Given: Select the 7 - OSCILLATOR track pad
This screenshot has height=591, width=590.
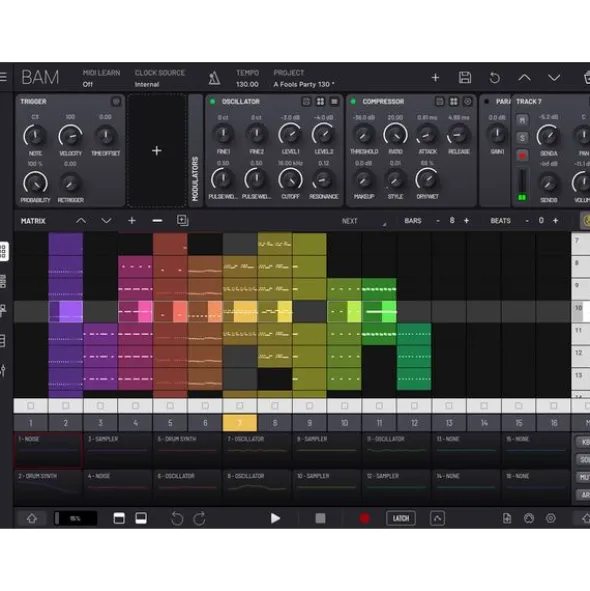Looking at the screenshot, I should click(x=257, y=450).
